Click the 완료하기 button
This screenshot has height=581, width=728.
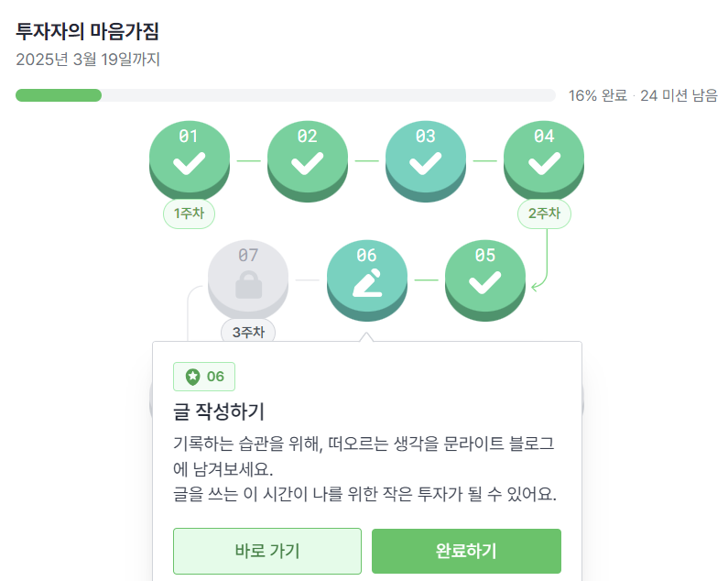pos(466,552)
